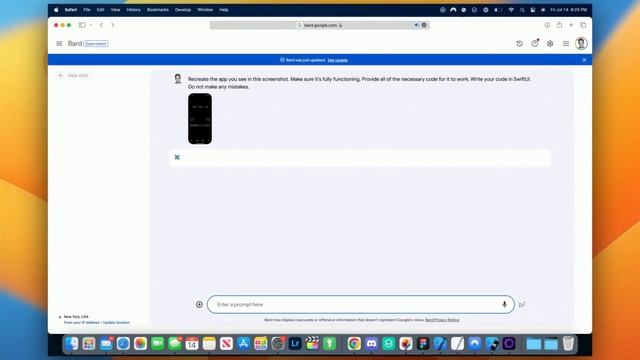Click the Wi-Fi status icon
The width and height of the screenshot is (640, 360).
tap(511, 10)
